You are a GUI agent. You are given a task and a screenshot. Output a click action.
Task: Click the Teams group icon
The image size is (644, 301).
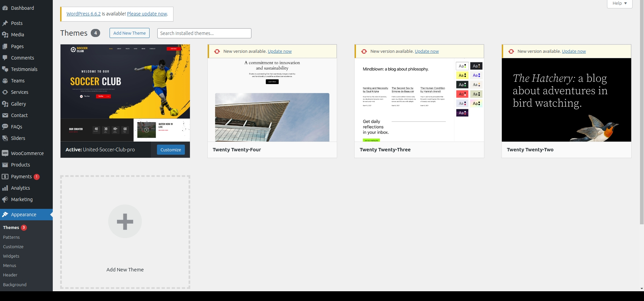coord(5,81)
